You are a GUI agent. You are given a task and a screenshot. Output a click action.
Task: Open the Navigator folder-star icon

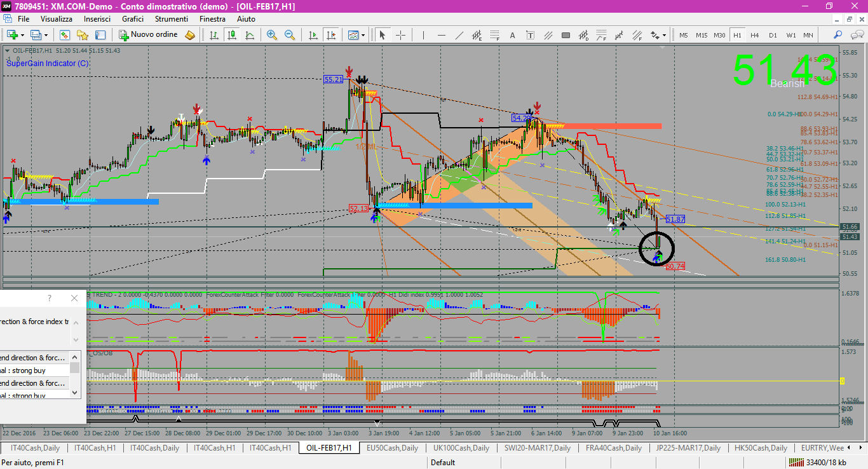click(x=82, y=35)
